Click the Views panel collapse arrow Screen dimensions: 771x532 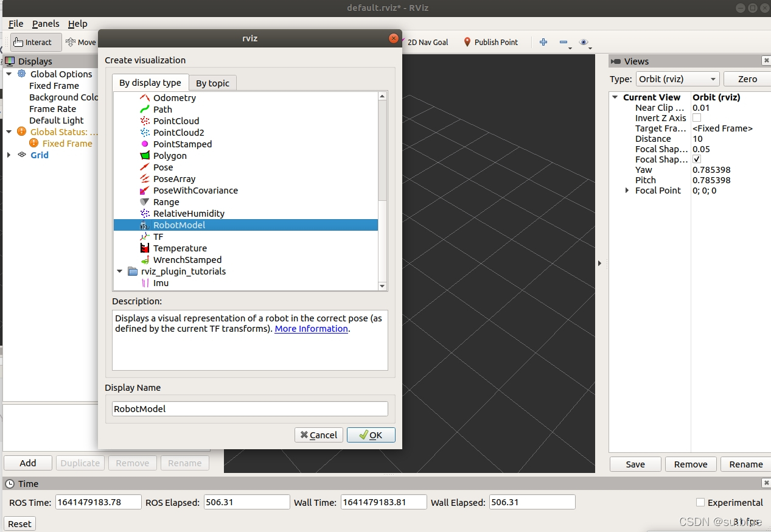tap(599, 263)
